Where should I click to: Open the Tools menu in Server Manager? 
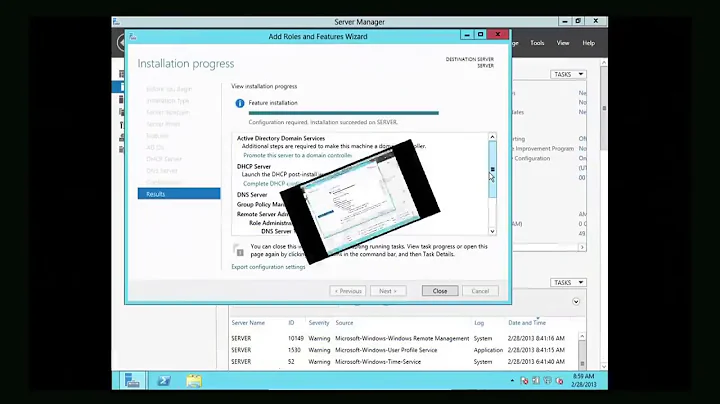coord(537,43)
